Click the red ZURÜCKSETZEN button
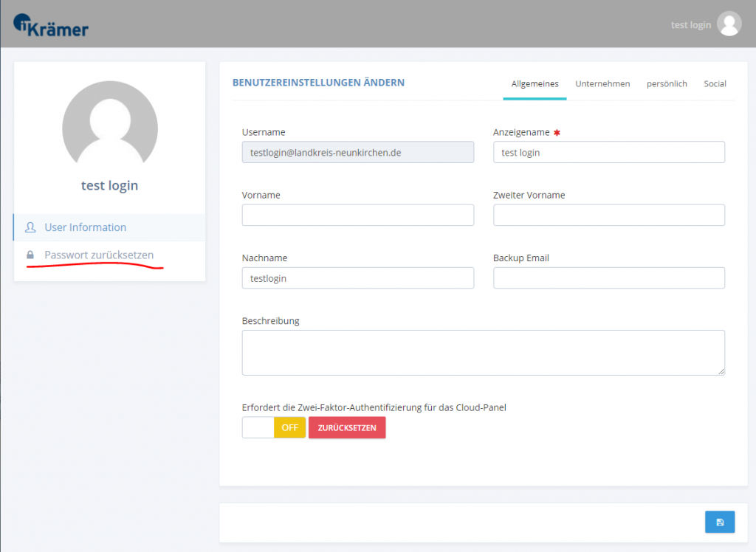Screen dimensions: 756x552 point(347,427)
